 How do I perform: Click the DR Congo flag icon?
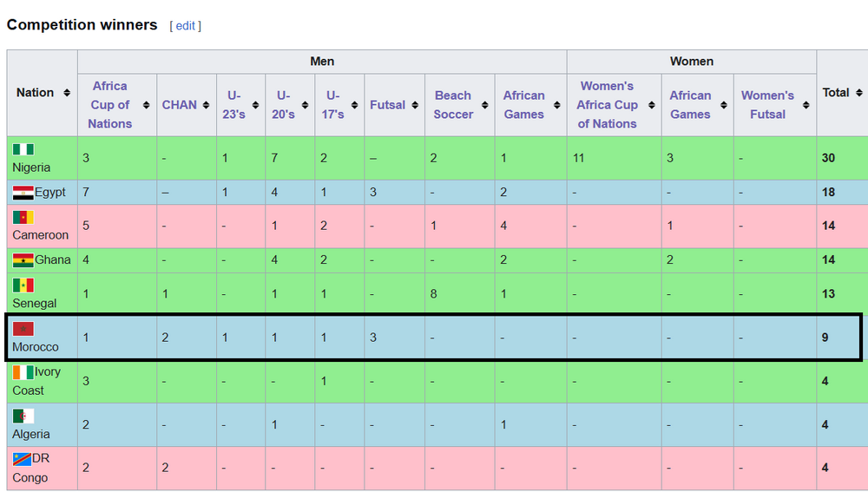click(x=23, y=459)
